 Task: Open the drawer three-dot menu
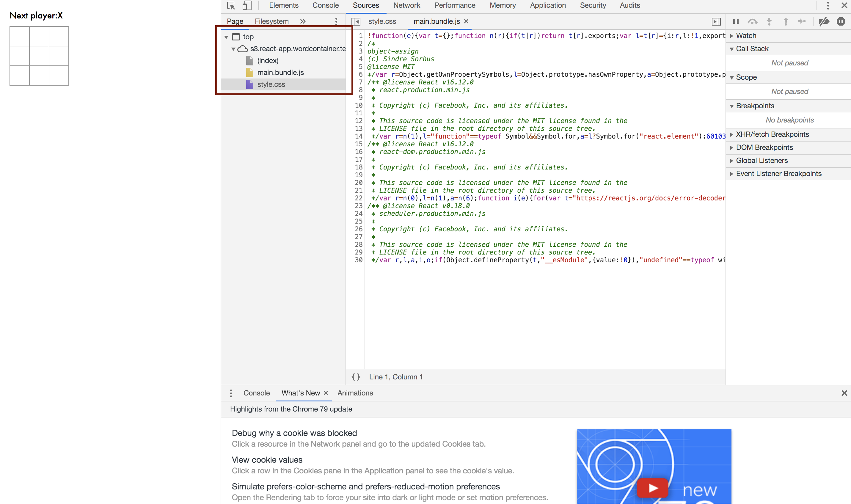231,393
